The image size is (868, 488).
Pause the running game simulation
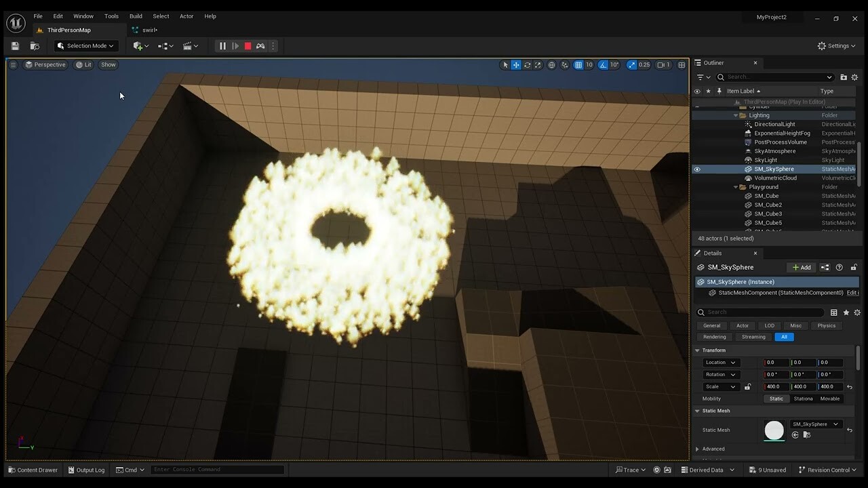(x=222, y=45)
